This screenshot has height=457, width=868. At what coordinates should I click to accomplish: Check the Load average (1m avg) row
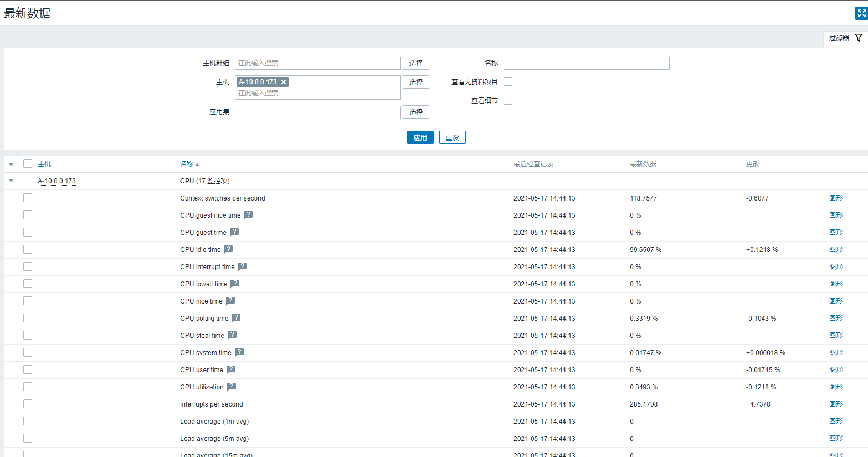28,421
